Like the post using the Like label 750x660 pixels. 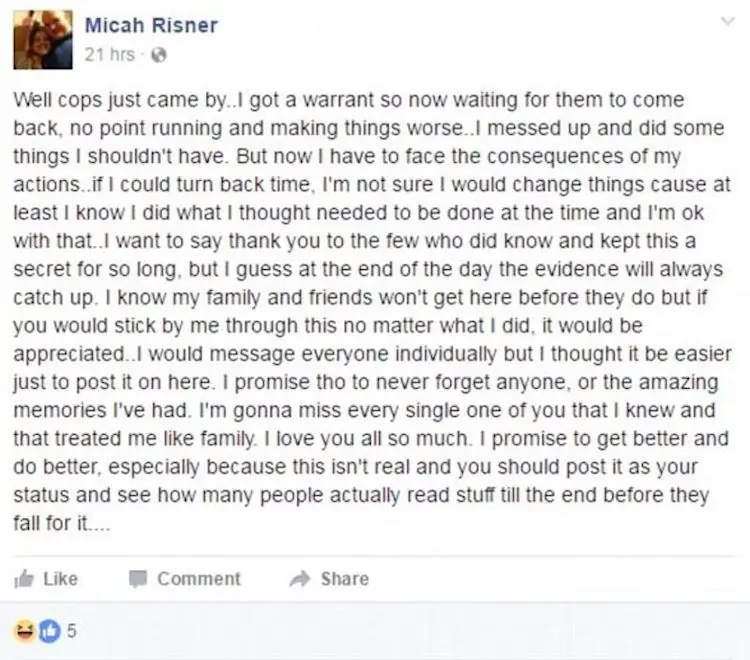61,579
